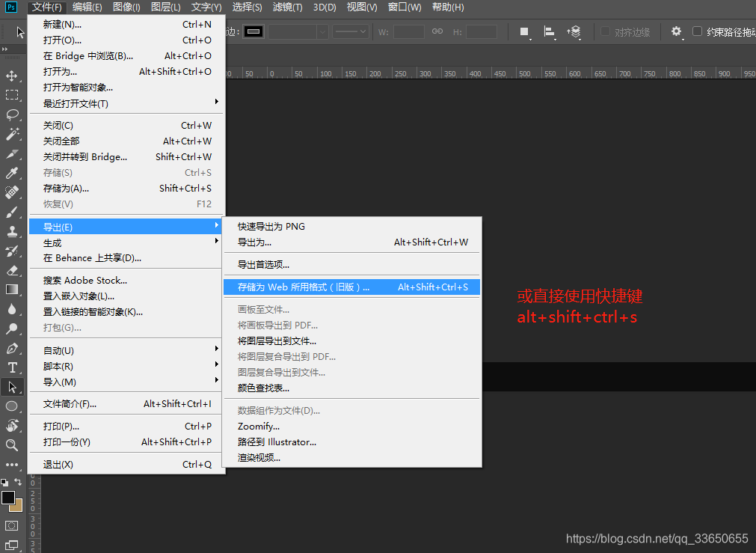The width and height of the screenshot is (756, 553).
Task: Select the Hand tool
Action: [x=11, y=426]
